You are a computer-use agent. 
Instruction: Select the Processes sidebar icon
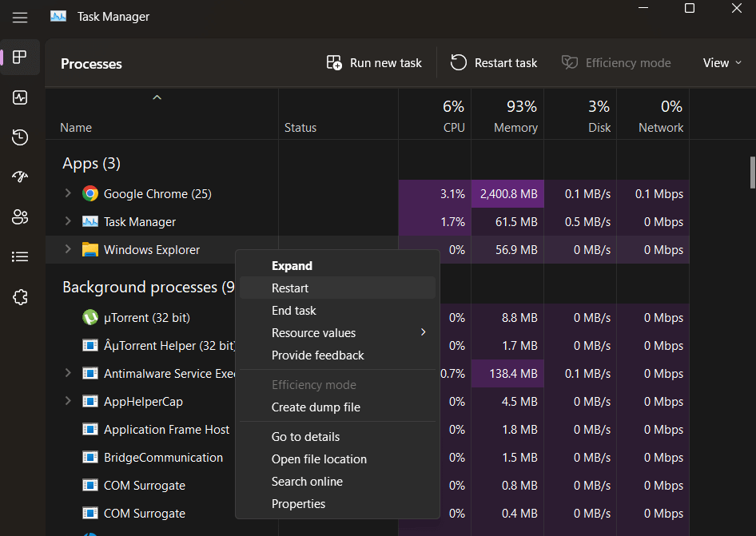pos(20,57)
